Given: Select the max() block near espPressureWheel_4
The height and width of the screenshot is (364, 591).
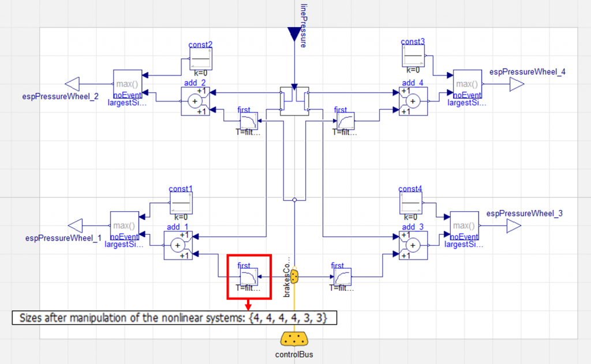Looking at the screenshot, I should click(467, 84).
